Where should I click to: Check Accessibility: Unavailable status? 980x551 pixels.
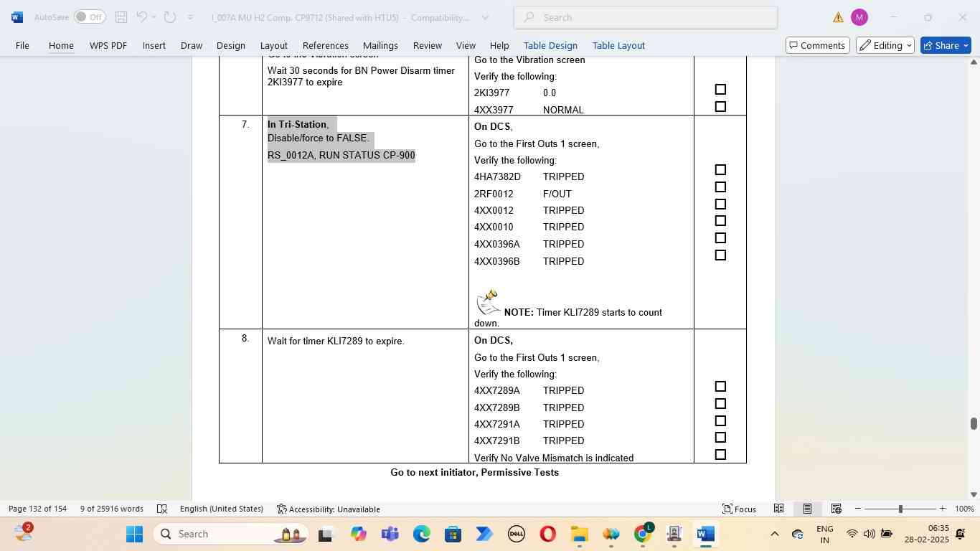point(329,509)
